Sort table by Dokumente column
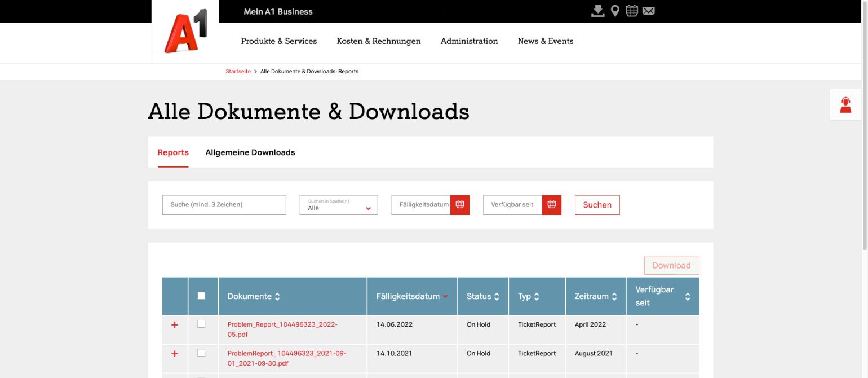The image size is (868, 378). (x=277, y=297)
